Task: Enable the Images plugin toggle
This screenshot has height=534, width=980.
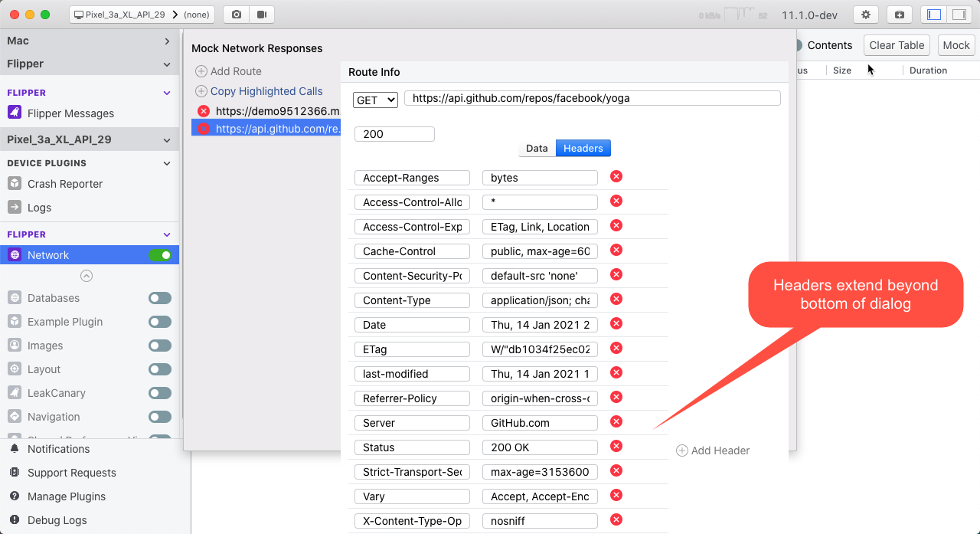Action: pyautogui.click(x=160, y=346)
